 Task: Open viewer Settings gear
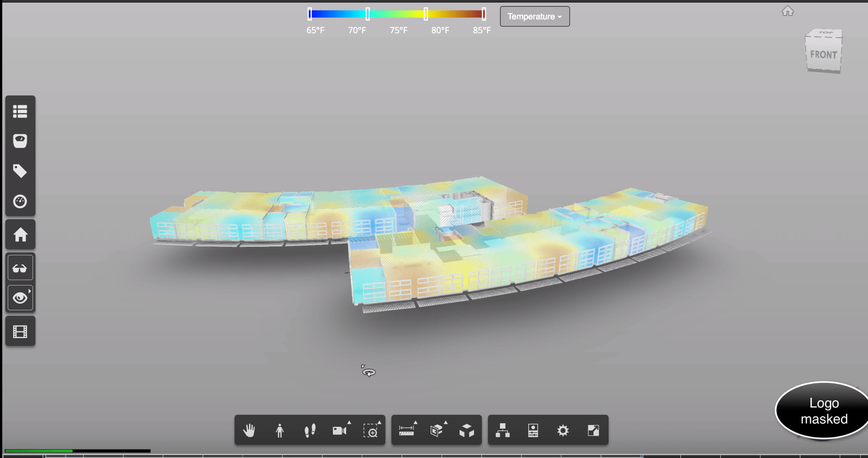pos(563,430)
